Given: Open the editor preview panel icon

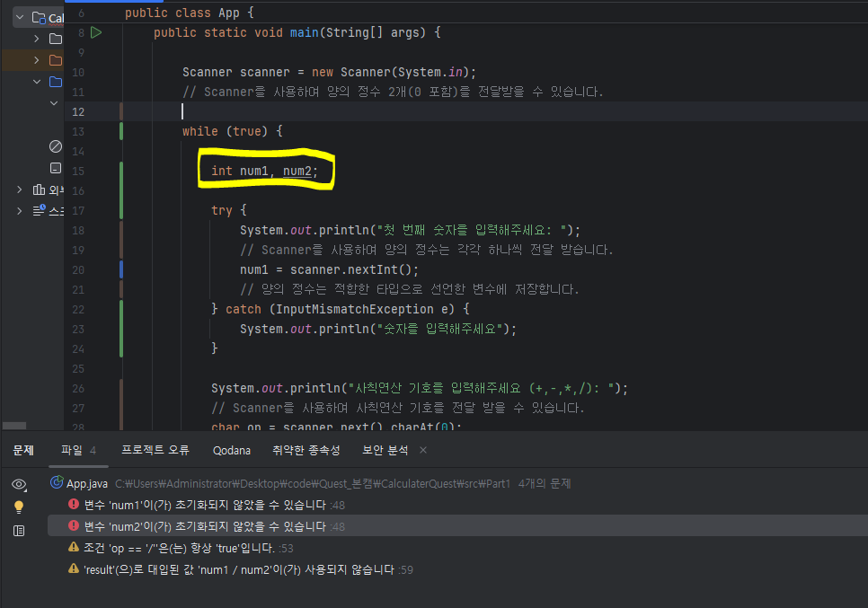Looking at the screenshot, I should 19,531.
